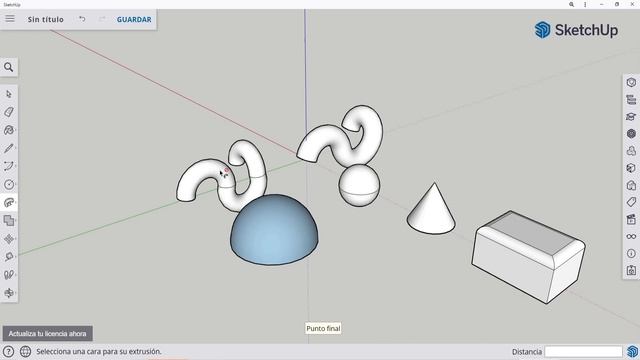Select the Solid tools overlapping squares icon
The height and width of the screenshot is (360, 640).
pyautogui.click(x=9, y=221)
